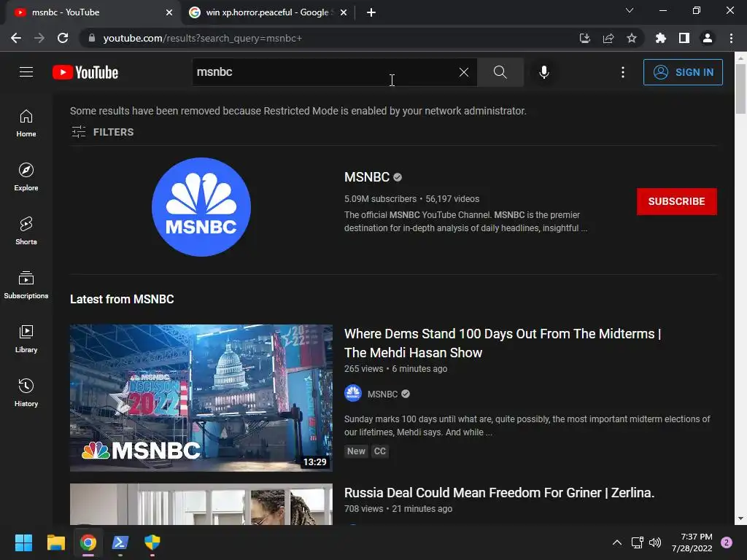This screenshot has height=560, width=747.
Task: Open notification center badge
Action: coord(727,542)
